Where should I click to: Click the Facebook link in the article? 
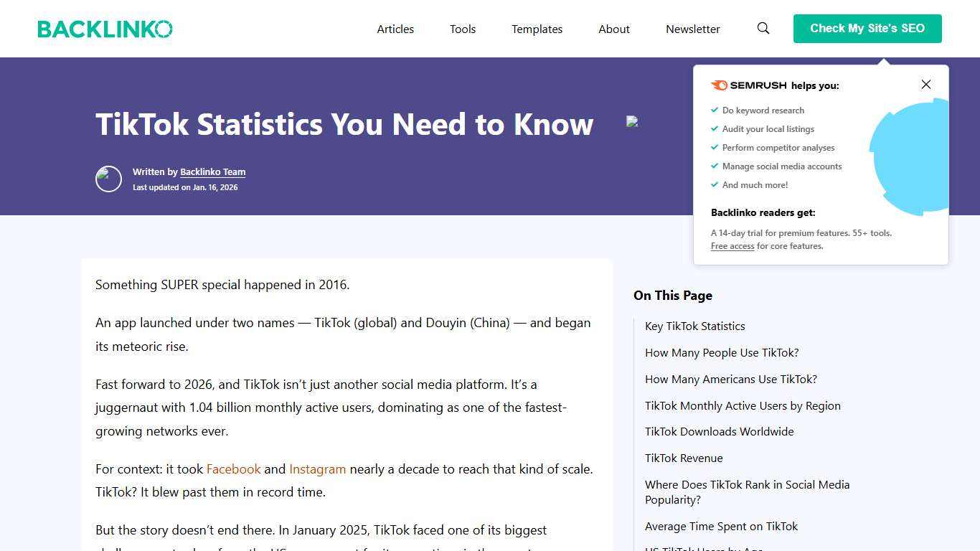(233, 469)
